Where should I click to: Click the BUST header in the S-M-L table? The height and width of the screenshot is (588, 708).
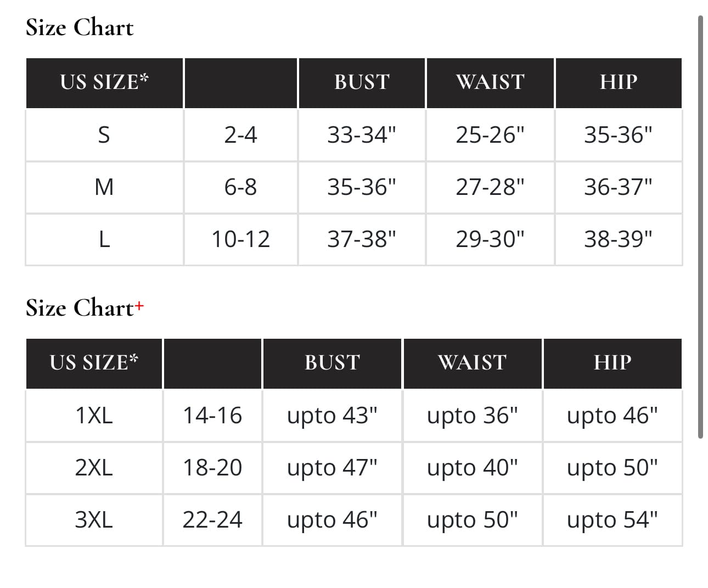tap(362, 82)
